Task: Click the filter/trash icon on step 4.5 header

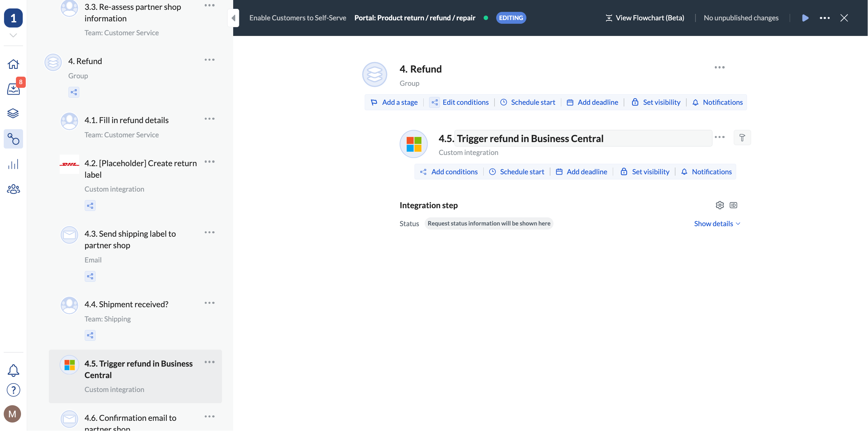Action: point(742,137)
